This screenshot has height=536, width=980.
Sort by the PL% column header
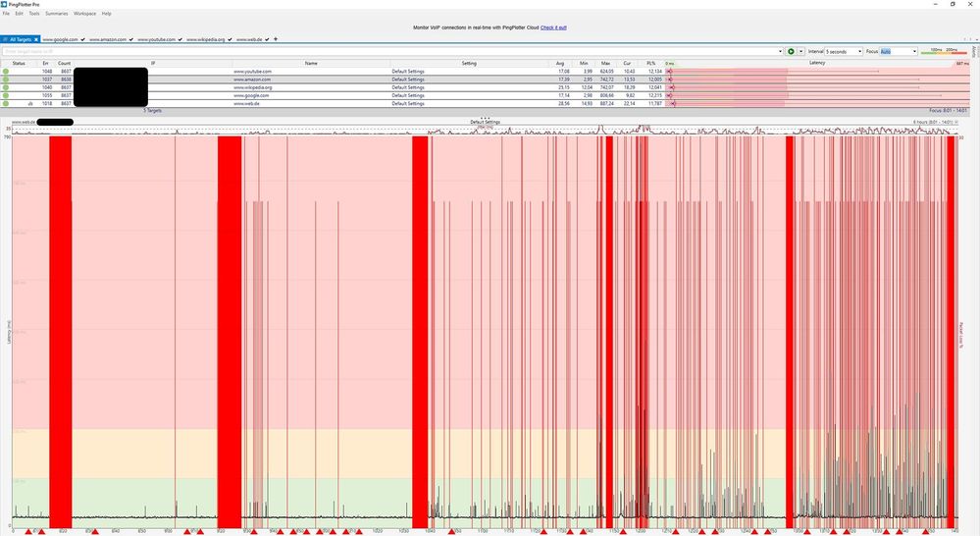pos(650,63)
